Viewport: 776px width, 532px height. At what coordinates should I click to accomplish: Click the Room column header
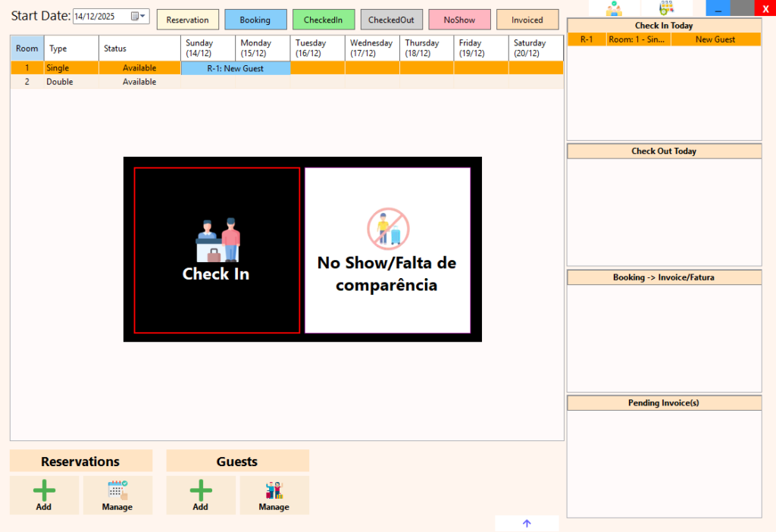27,49
